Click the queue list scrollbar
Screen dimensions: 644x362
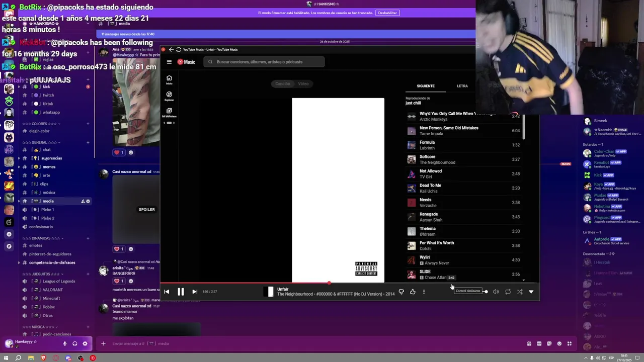(524, 127)
